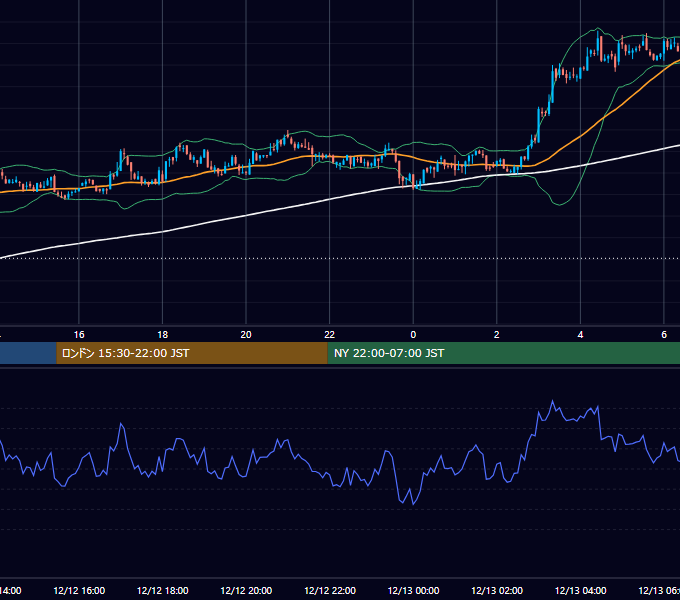The width and height of the screenshot is (680, 600).
Task: Click the time axis label 18
Action: pos(163,335)
